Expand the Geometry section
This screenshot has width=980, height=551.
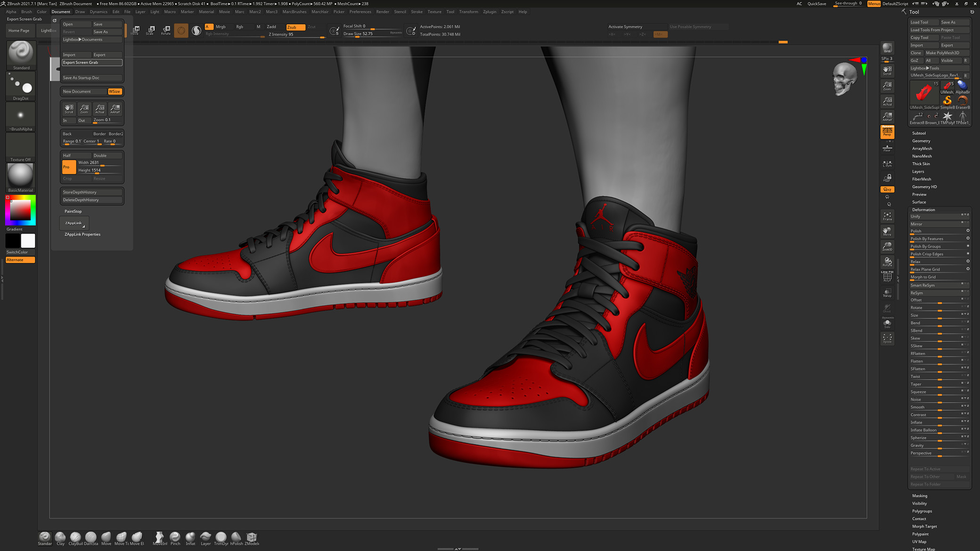click(x=921, y=141)
